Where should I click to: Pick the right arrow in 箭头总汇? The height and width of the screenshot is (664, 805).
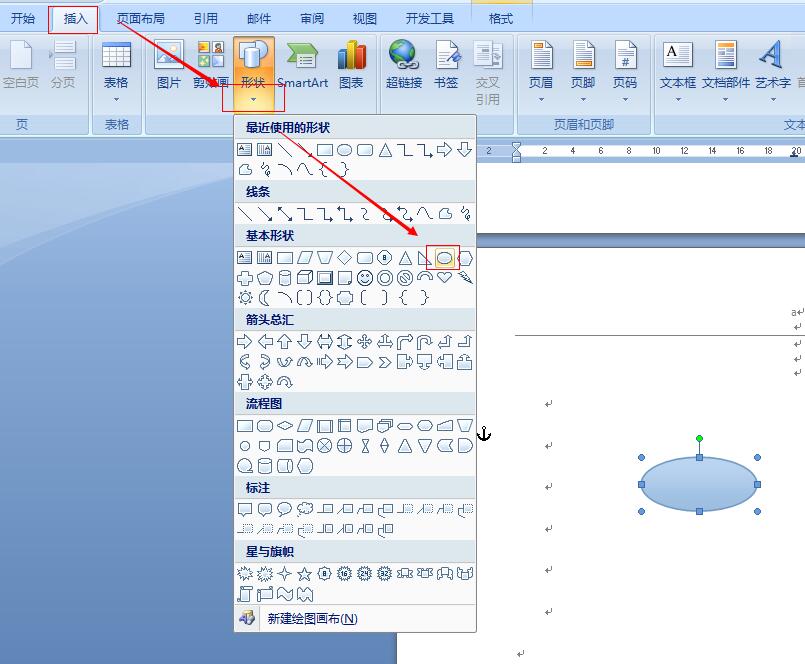coord(245,342)
